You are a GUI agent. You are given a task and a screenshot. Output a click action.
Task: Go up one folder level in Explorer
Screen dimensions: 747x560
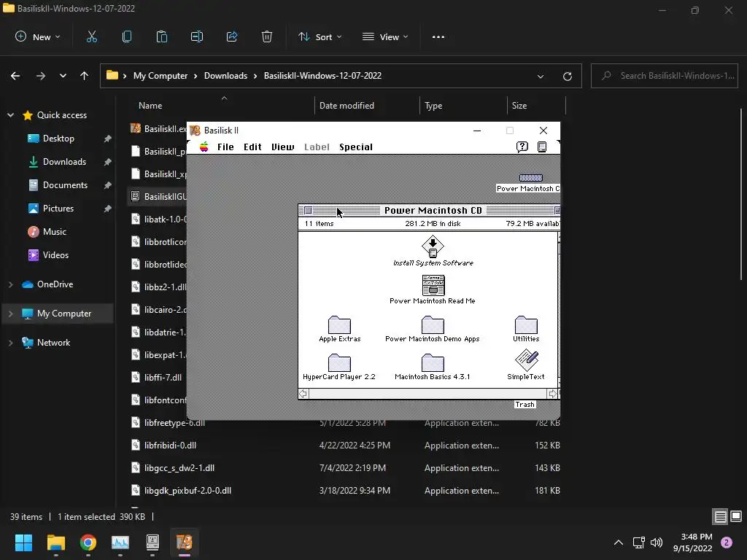(85, 76)
